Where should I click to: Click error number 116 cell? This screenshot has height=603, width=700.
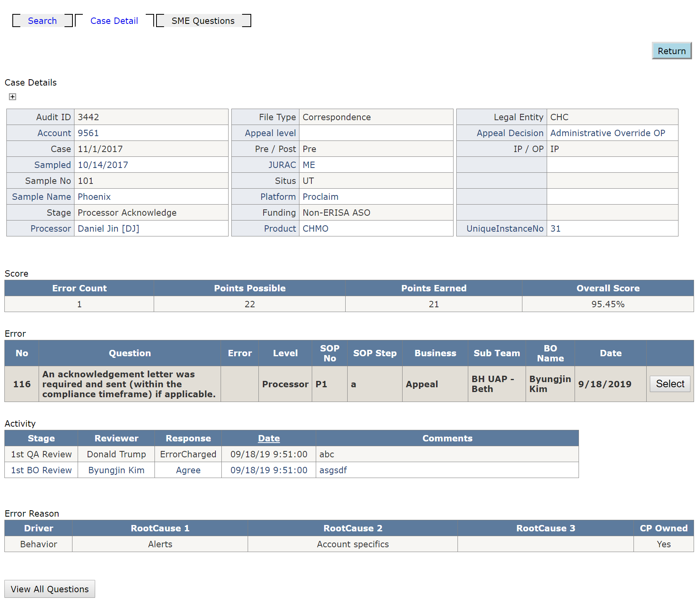point(22,384)
